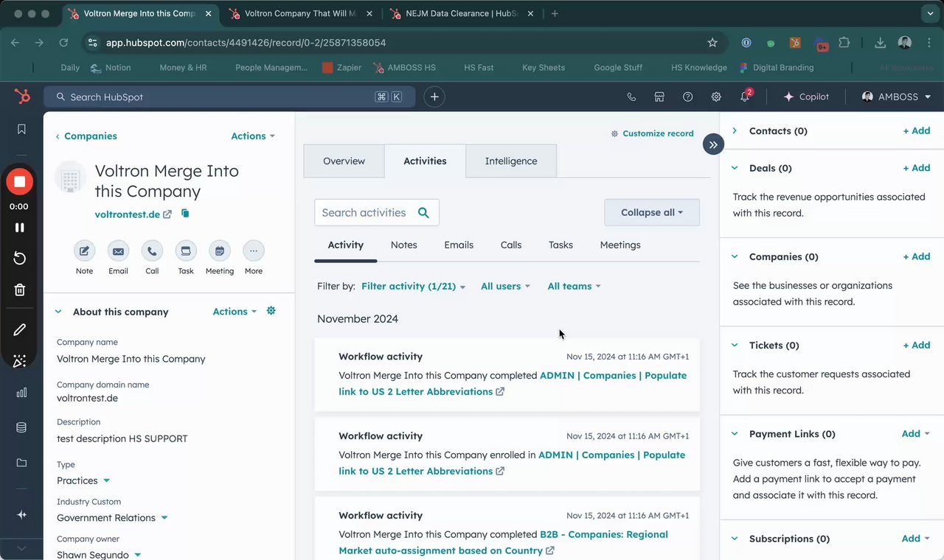Screen dimensions: 944x560
Task: Restart the recording with the undo arrow
Action: (20, 258)
